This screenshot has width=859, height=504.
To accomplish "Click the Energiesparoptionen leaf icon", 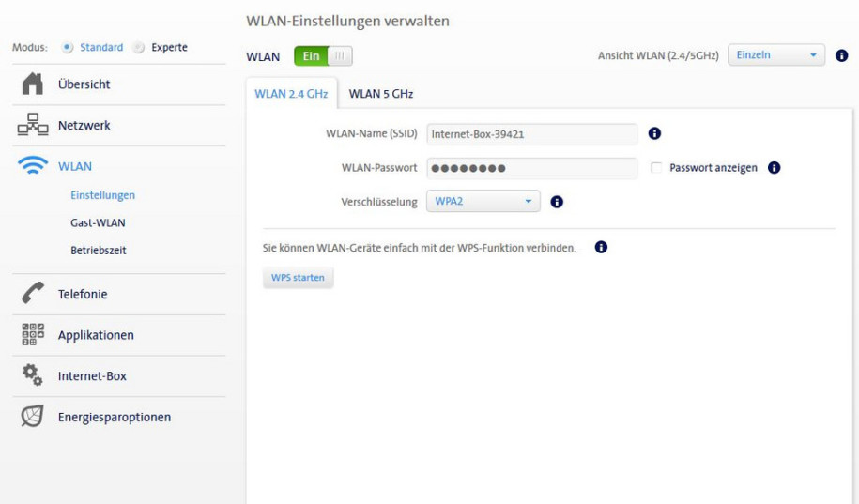I will click(32, 417).
